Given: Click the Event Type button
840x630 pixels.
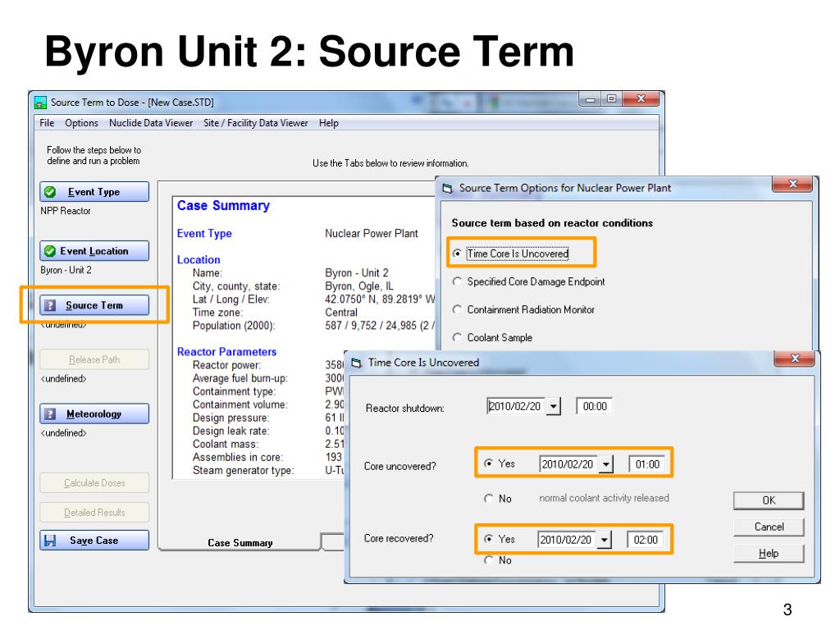Looking at the screenshot, I should (x=94, y=192).
